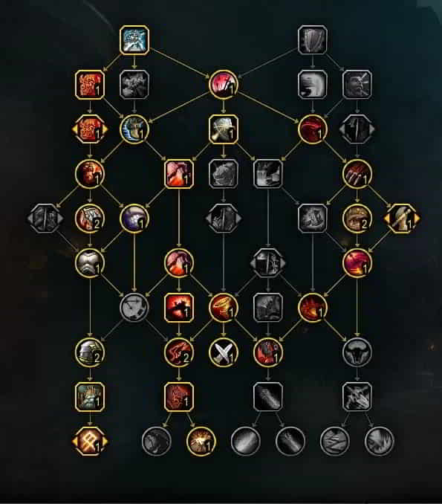Click the orange spark explosion talent

tap(201, 442)
